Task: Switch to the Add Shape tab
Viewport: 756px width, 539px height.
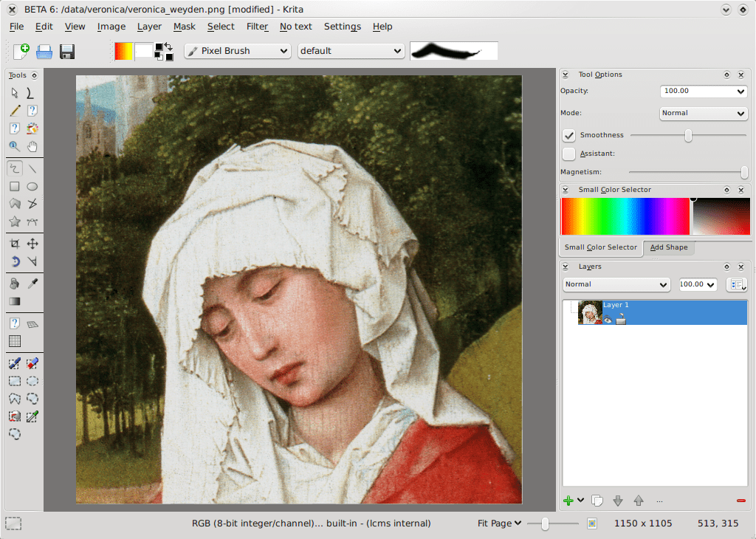Action: click(668, 248)
